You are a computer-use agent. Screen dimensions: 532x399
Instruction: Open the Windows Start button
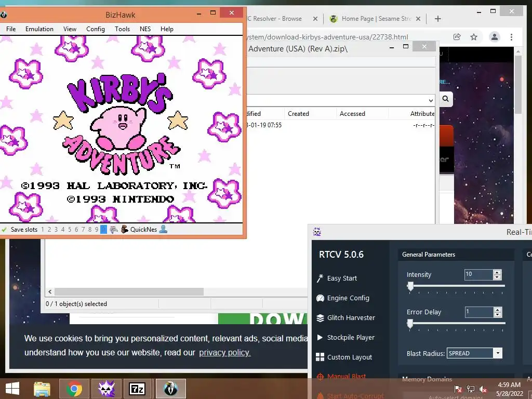coord(12,389)
